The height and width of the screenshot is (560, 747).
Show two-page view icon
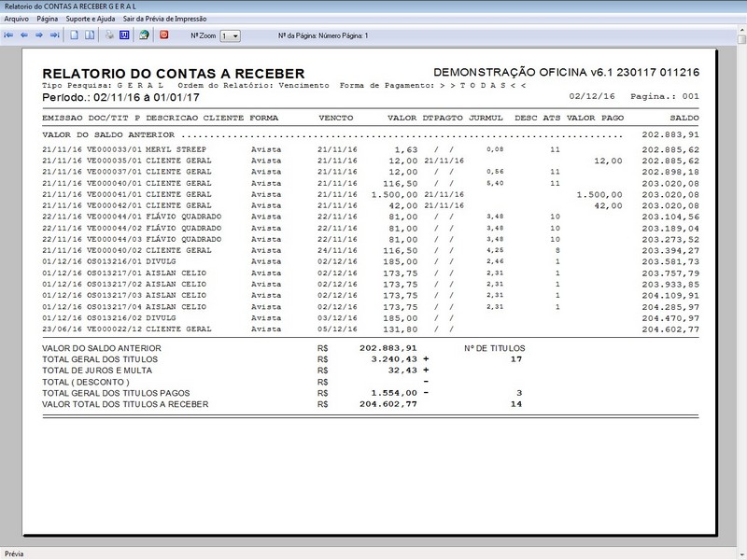tap(89, 35)
